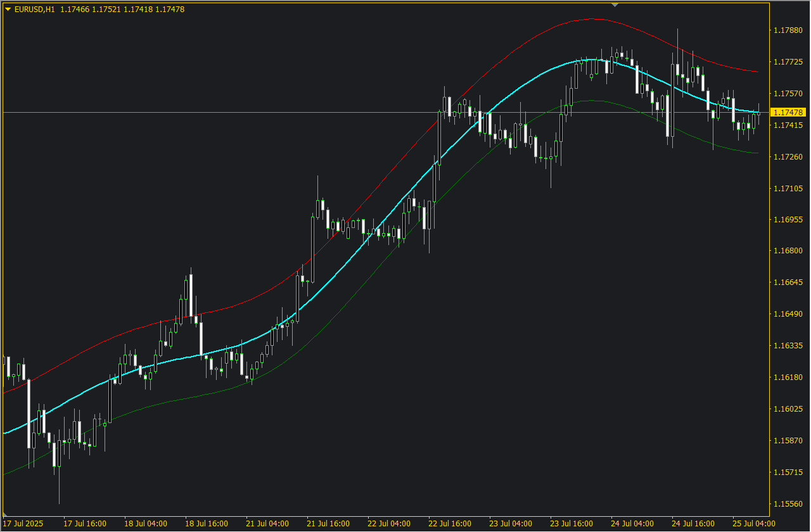Screen dimensions: 811x532
Task: Click the highlighted current price label 1.17478
Action: point(788,112)
